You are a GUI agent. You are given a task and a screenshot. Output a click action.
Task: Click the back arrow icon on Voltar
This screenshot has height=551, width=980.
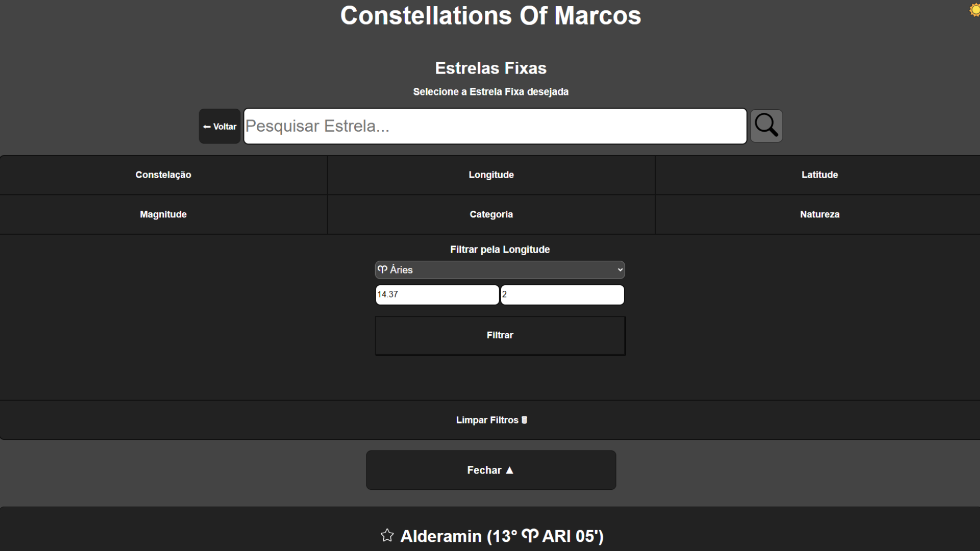click(x=207, y=126)
